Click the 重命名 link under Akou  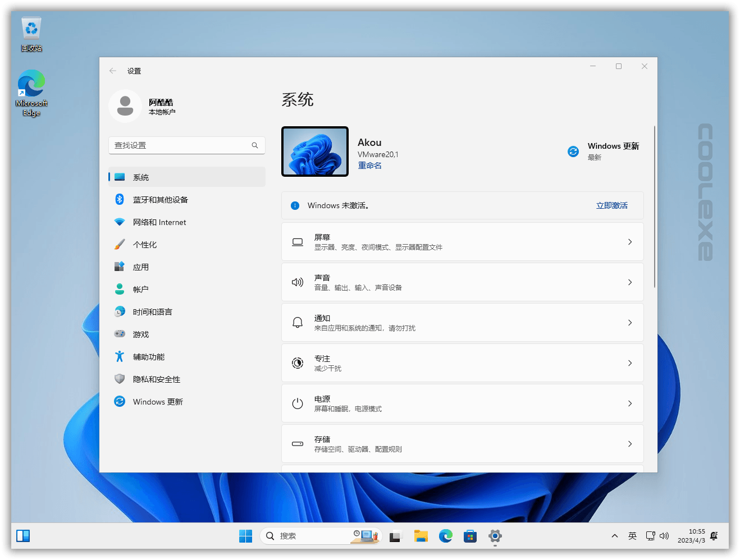pos(370,166)
